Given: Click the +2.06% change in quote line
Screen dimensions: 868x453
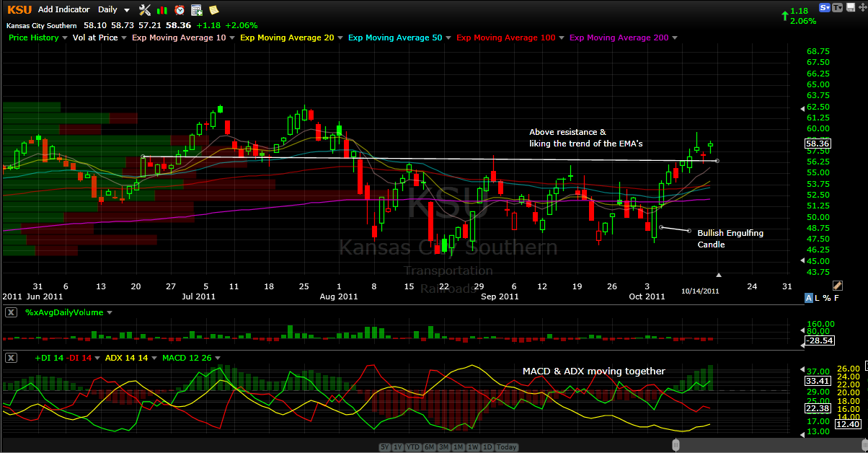Looking at the screenshot, I should coord(241,25).
